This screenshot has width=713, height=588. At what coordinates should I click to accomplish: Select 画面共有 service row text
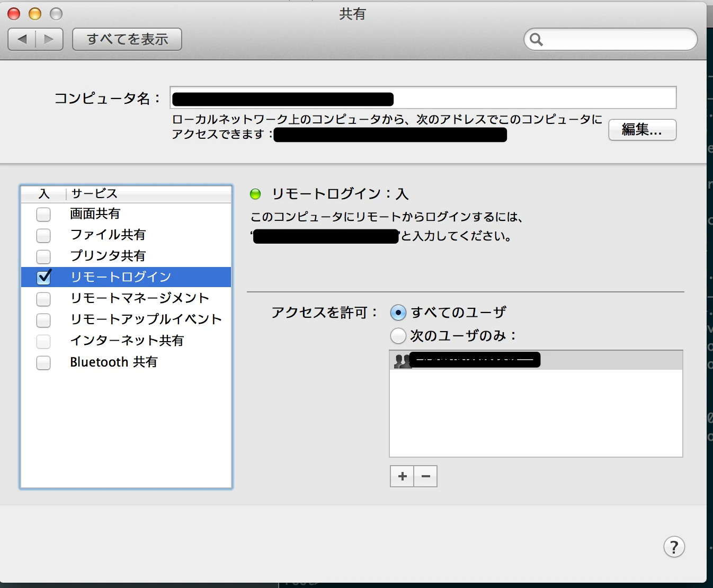tap(95, 213)
